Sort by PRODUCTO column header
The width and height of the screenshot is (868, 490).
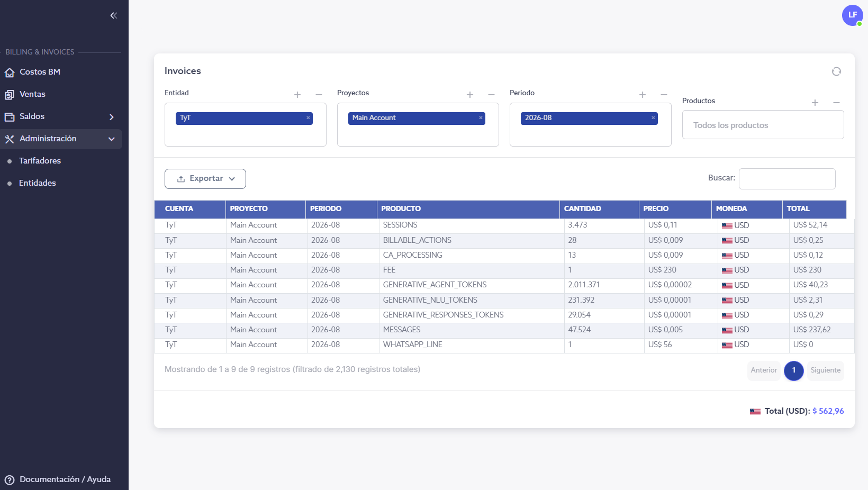pos(468,209)
